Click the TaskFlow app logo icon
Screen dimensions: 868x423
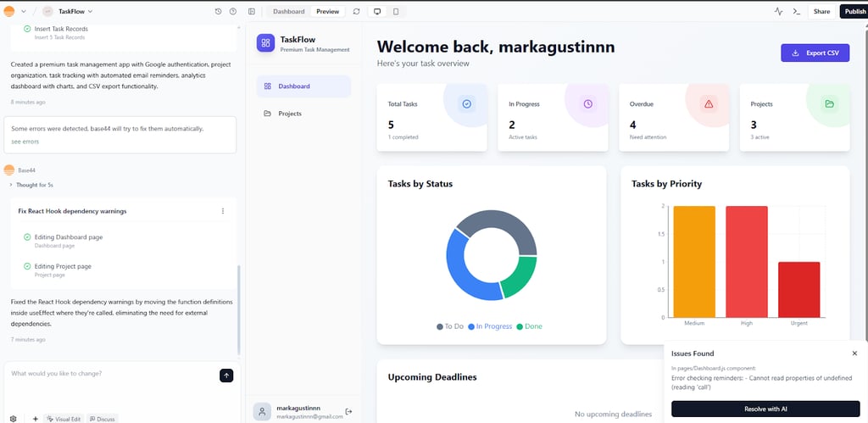(265, 42)
